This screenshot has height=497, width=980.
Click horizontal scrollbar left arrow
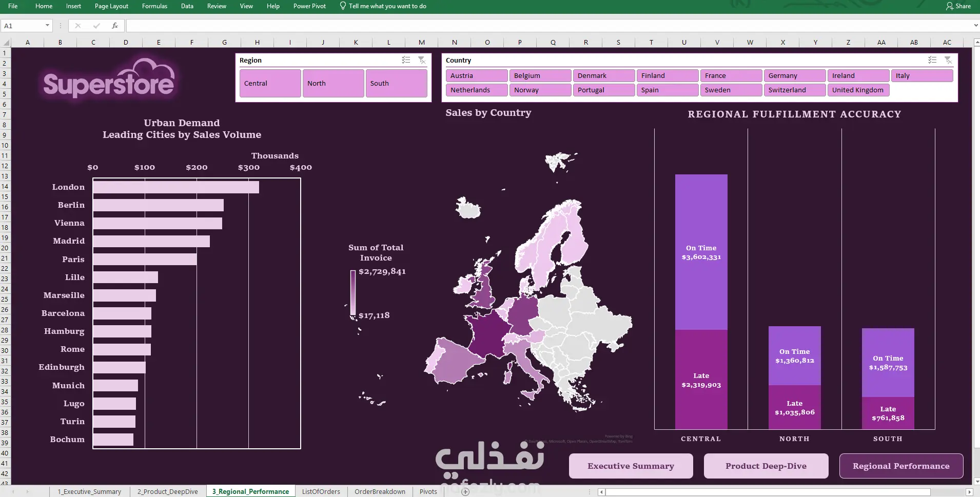pos(601,492)
